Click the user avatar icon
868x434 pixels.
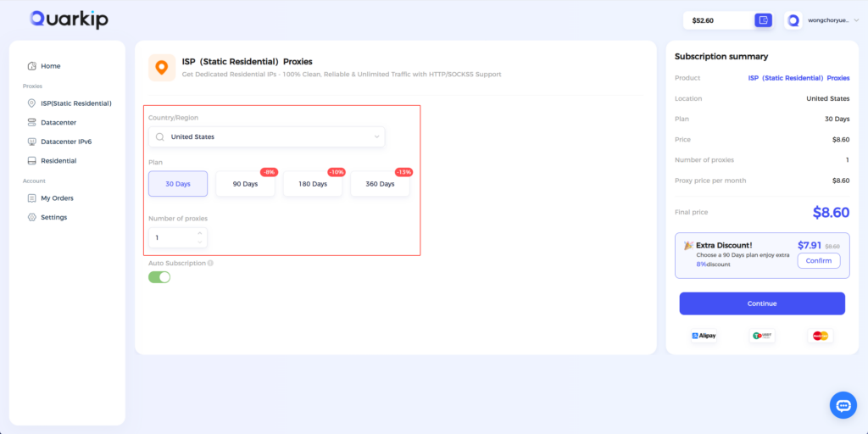[x=793, y=20]
